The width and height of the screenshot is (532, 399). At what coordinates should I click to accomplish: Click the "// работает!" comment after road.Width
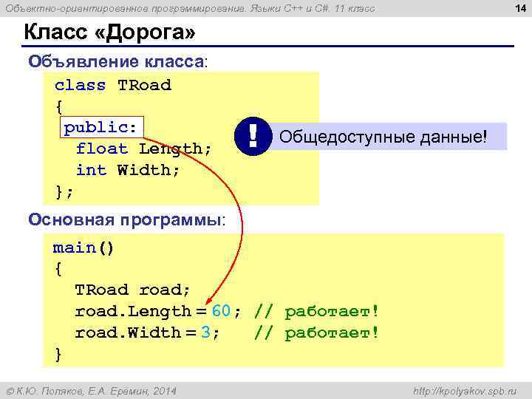316,332
